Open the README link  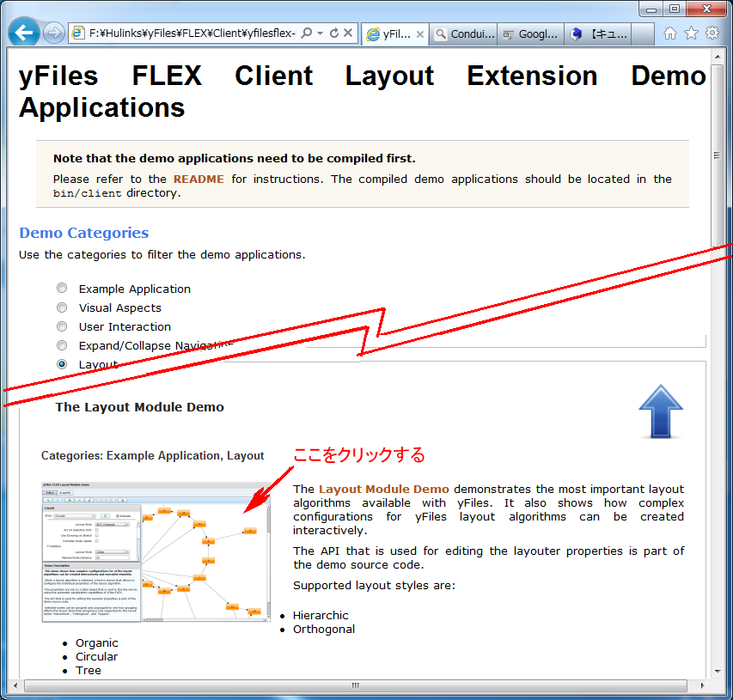[x=199, y=179]
